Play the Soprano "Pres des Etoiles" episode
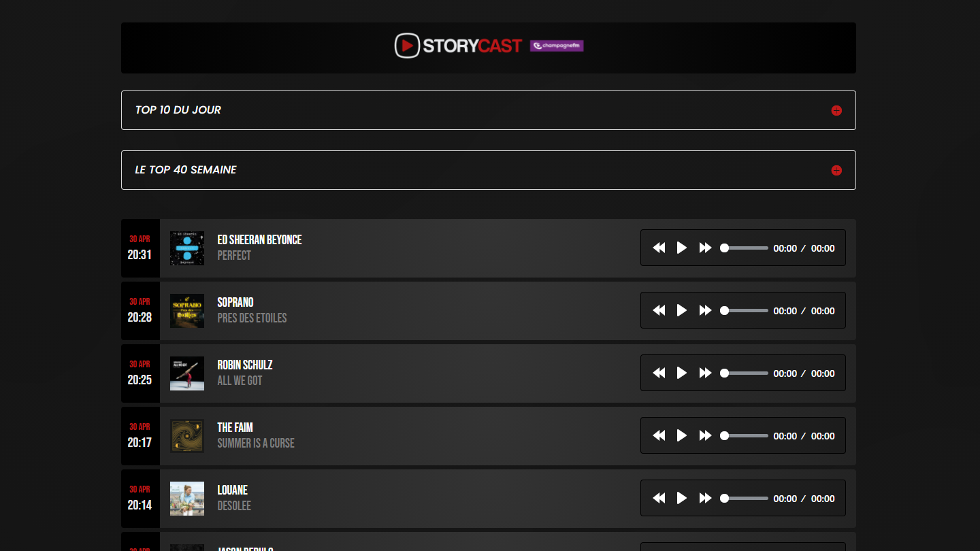The width and height of the screenshot is (980, 551). pyautogui.click(x=682, y=310)
